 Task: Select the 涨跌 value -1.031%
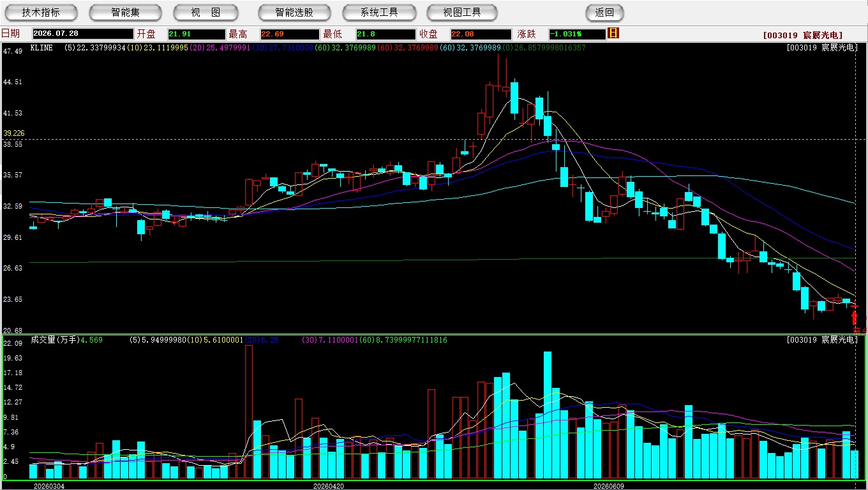[x=577, y=34]
